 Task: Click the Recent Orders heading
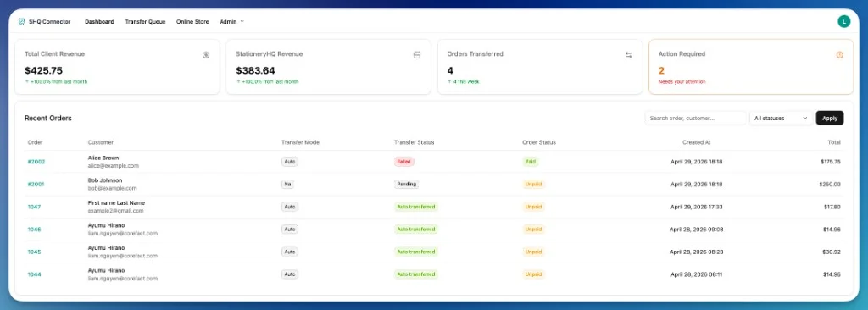pyautogui.click(x=48, y=118)
